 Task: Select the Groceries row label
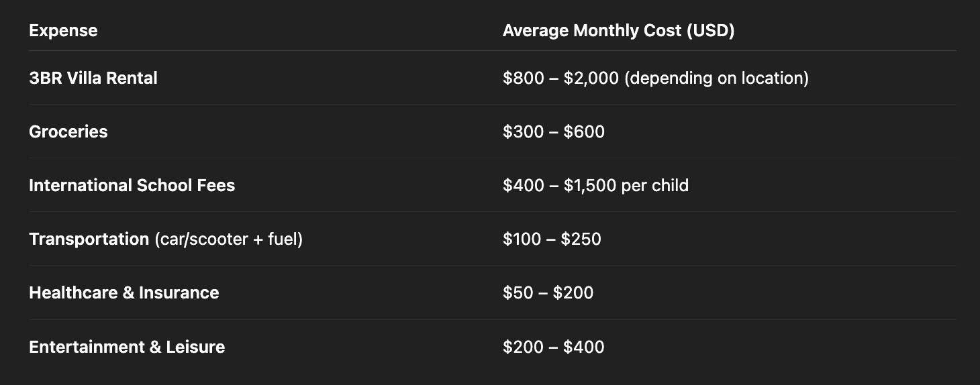click(x=68, y=131)
